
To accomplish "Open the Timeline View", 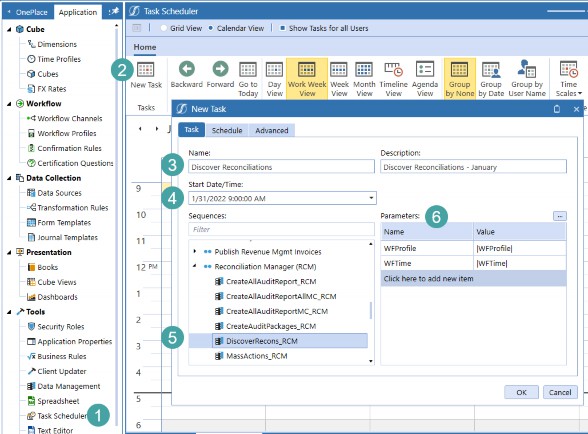I will point(393,70).
